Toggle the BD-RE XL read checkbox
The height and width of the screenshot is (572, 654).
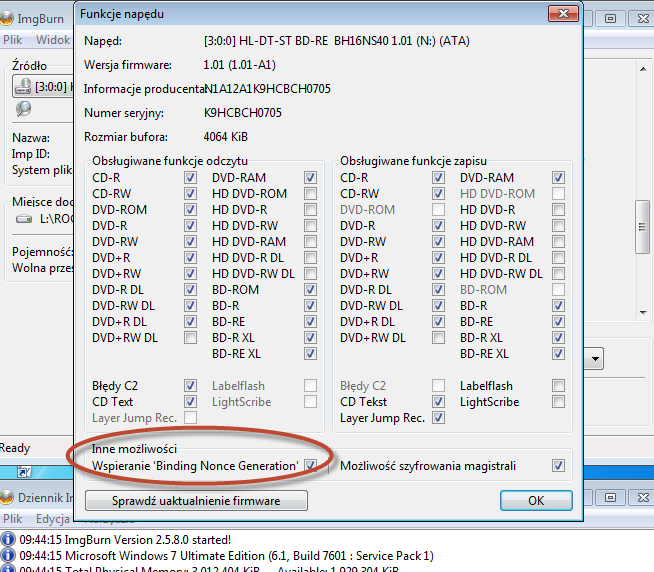click(x=310, y=354)
